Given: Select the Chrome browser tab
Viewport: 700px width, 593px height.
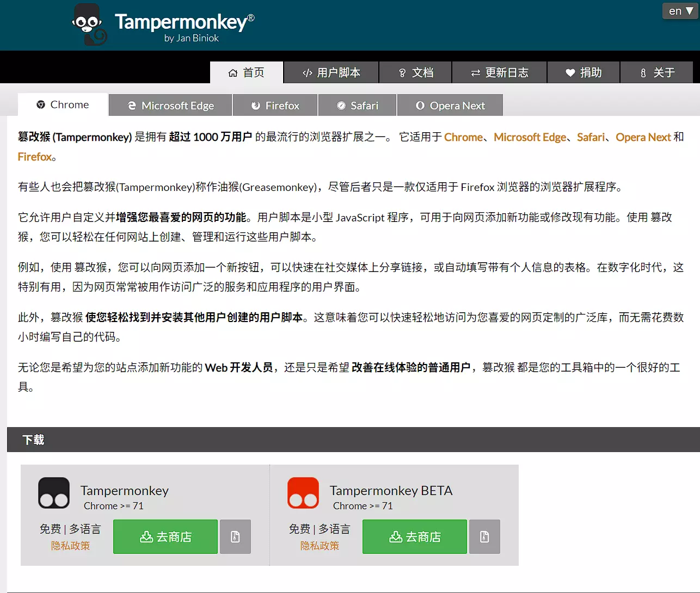Looking at the screenshot, I should point(63,105).
